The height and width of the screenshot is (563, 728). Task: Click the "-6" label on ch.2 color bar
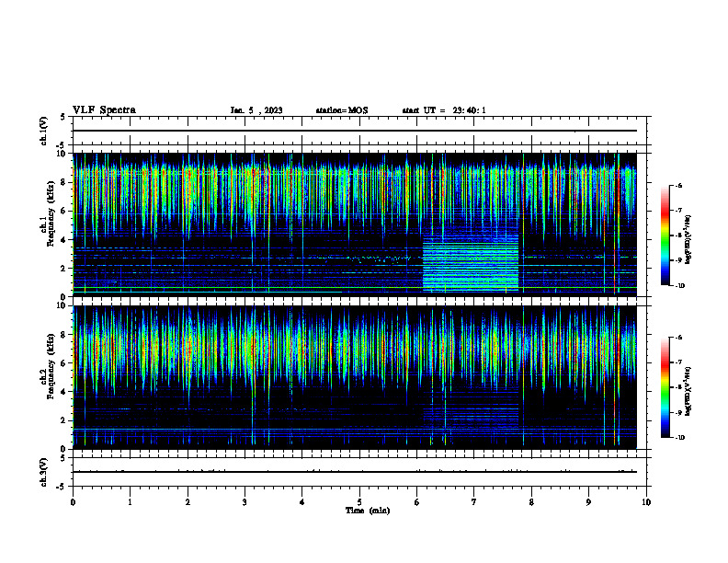tap(678, 338)
